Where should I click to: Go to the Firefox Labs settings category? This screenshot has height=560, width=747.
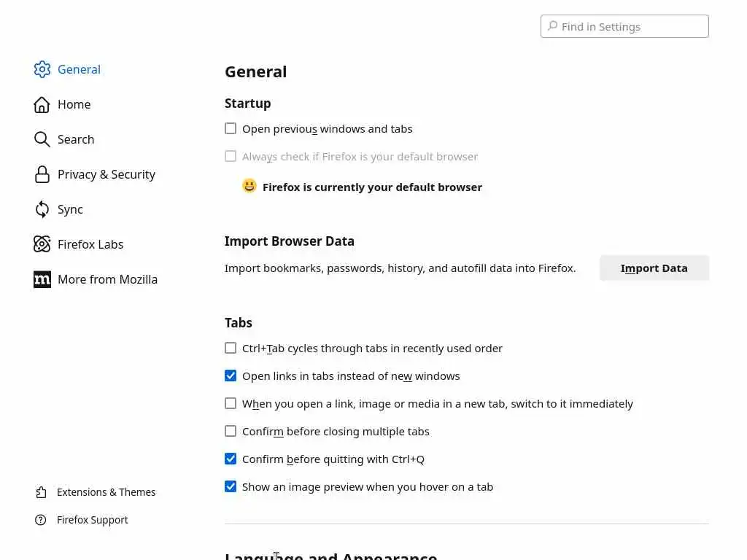(x=90, y=244)
